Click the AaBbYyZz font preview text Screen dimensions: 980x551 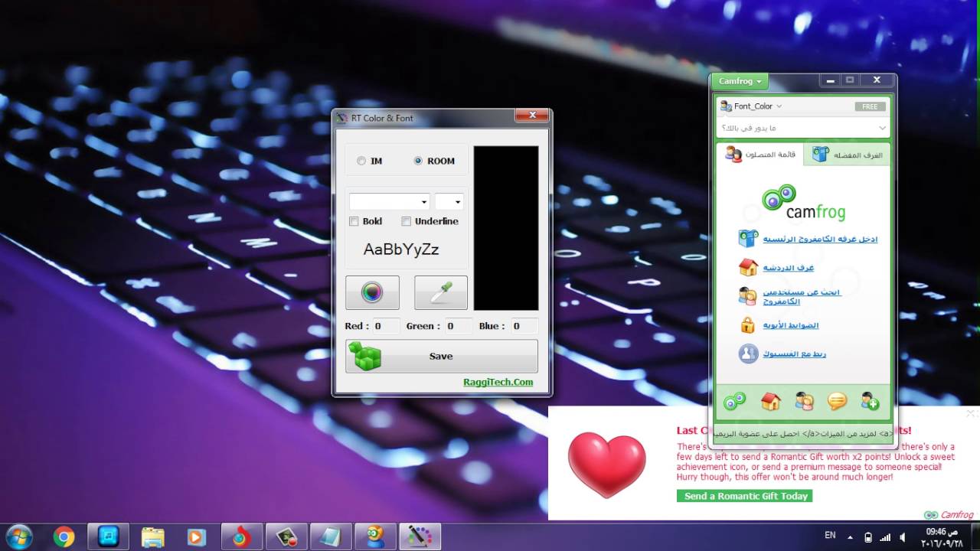[x=401, y=249]
